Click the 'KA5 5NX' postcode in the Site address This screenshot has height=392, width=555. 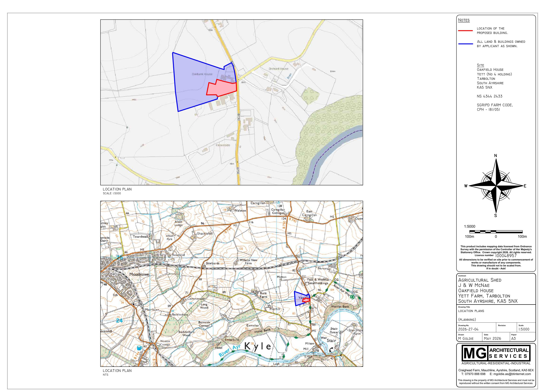click(x=484, y=87)
